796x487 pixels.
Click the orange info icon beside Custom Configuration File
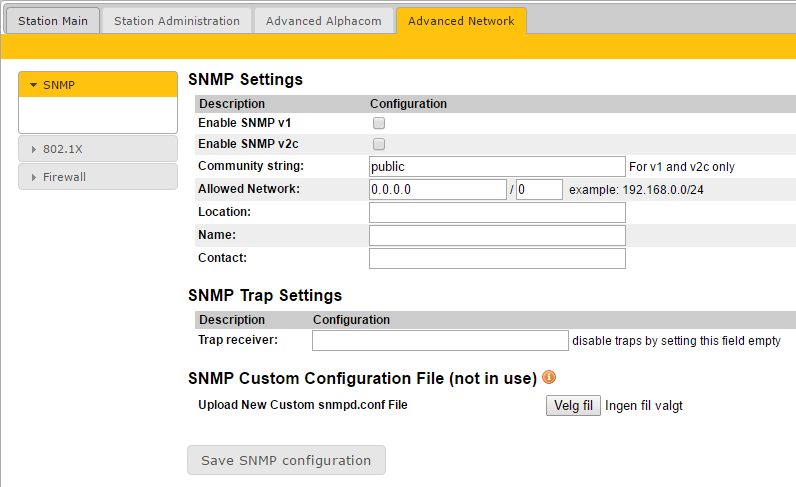point(548,378)
